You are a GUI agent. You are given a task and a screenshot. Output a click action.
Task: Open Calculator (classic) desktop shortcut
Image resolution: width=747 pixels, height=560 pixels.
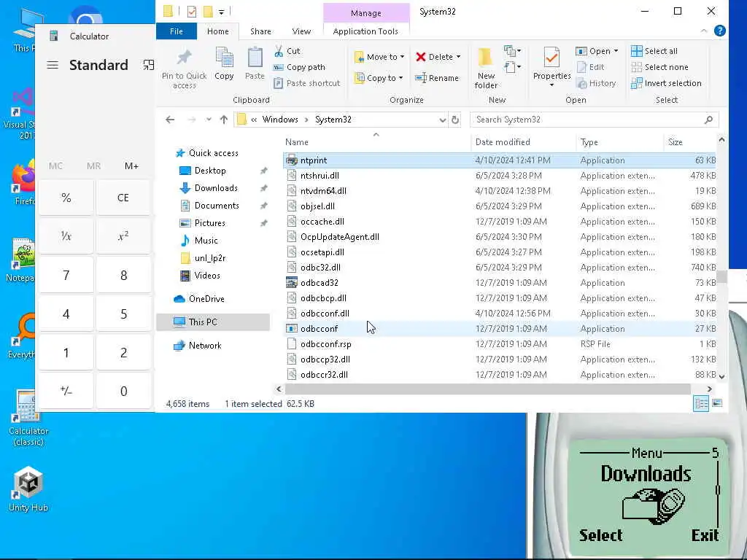tap(28, 419)
